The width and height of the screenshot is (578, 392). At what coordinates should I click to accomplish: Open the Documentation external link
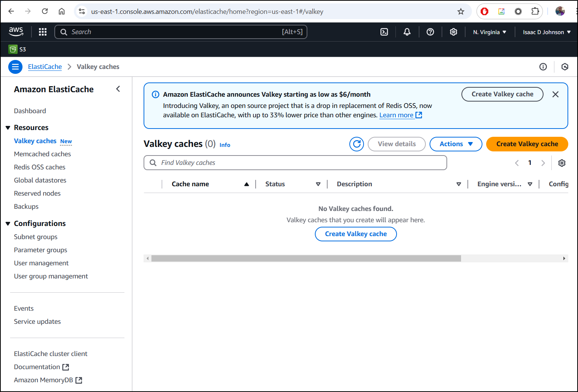(x=42, y=367)
